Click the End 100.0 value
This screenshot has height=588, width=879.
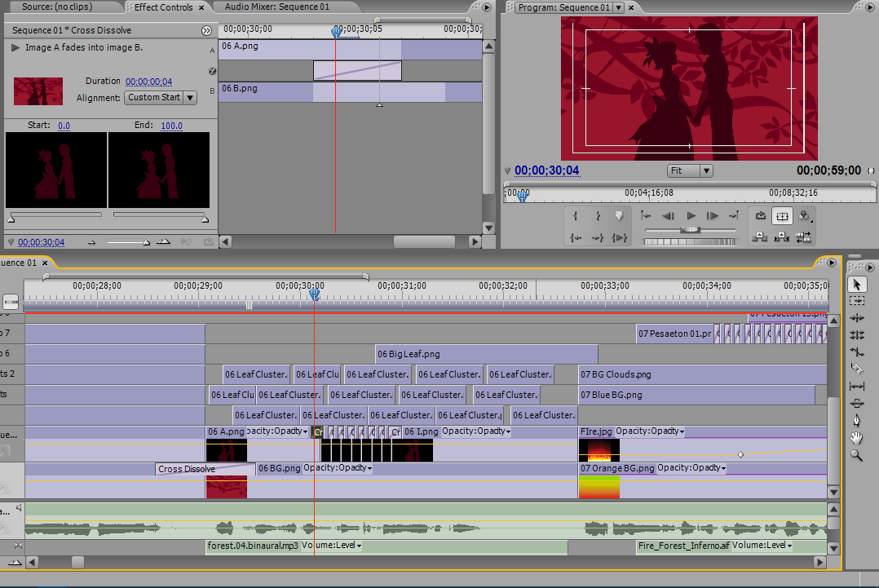click(x=171, y=126)
